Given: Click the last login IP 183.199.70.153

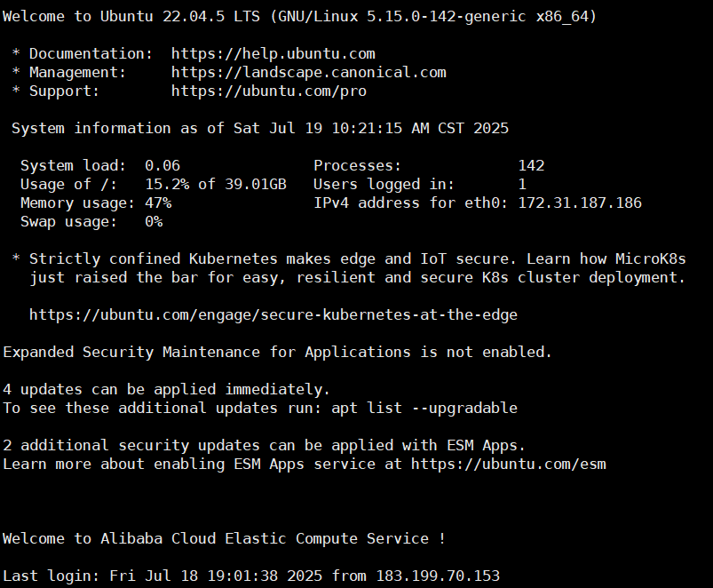Looking at the screenshot, I should 437,576.
